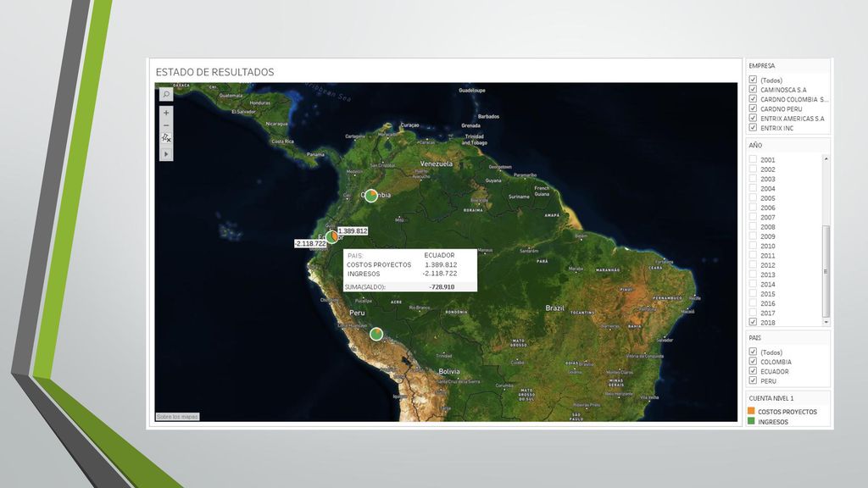Screen dimensions: 868x488
Task: Click the Brazil label on the map
Action: click(x=555, y=308)
